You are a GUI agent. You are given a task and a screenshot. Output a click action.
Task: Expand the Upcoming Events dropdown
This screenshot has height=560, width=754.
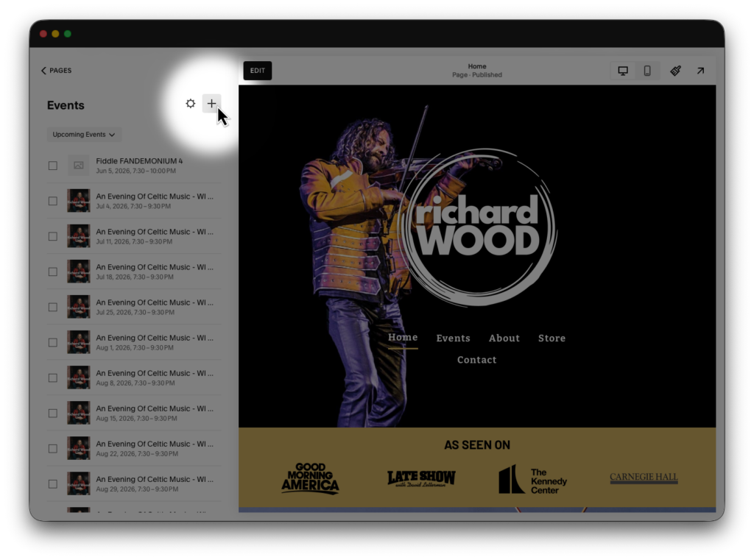(x=84, y=135)
